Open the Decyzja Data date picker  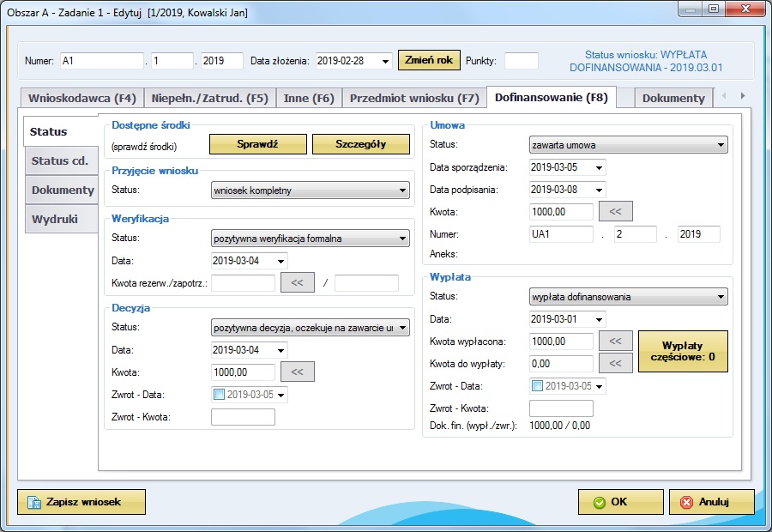tap(280, 350)
